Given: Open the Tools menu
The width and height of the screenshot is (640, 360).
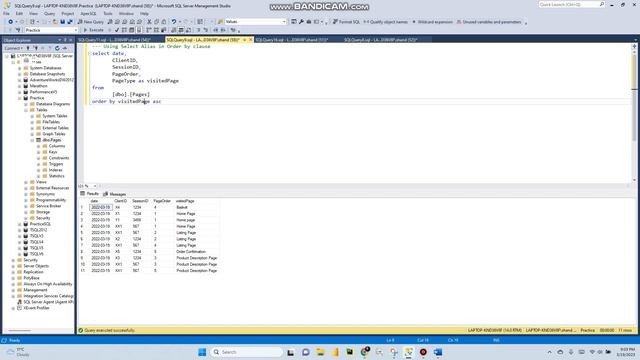Looking at the screenshot, I should pyautogui.click(x=108, y=13).
